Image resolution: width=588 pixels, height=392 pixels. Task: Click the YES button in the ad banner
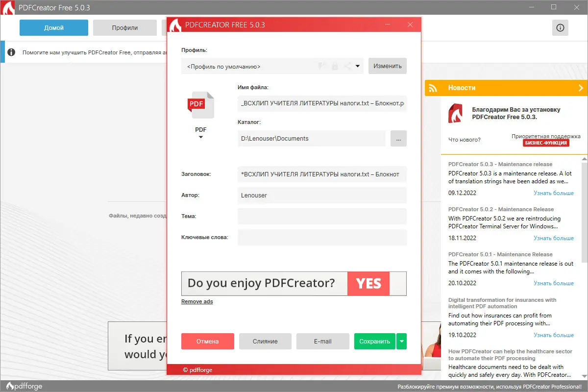pyautogui.click(x=368, y=284)
